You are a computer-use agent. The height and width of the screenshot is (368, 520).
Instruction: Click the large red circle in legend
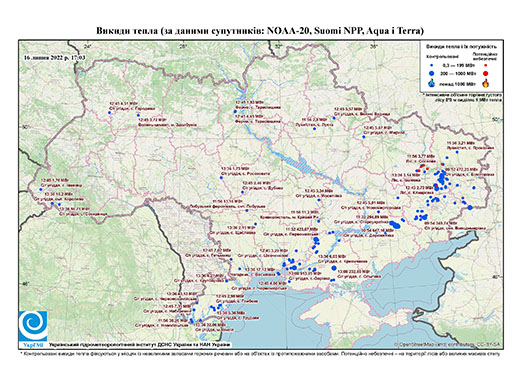[486, 73]
